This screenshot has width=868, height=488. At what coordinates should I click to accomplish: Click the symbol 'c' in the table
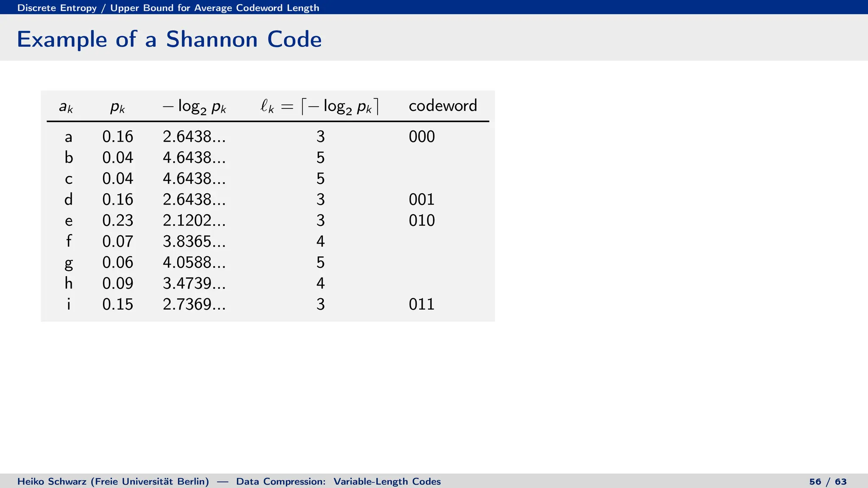click(69, 179)
